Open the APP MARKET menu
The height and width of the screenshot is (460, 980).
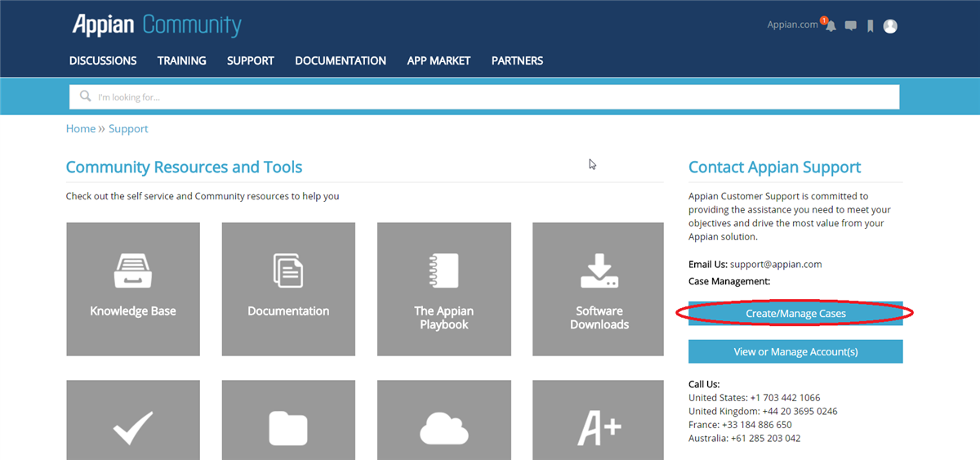click(439, 60)
